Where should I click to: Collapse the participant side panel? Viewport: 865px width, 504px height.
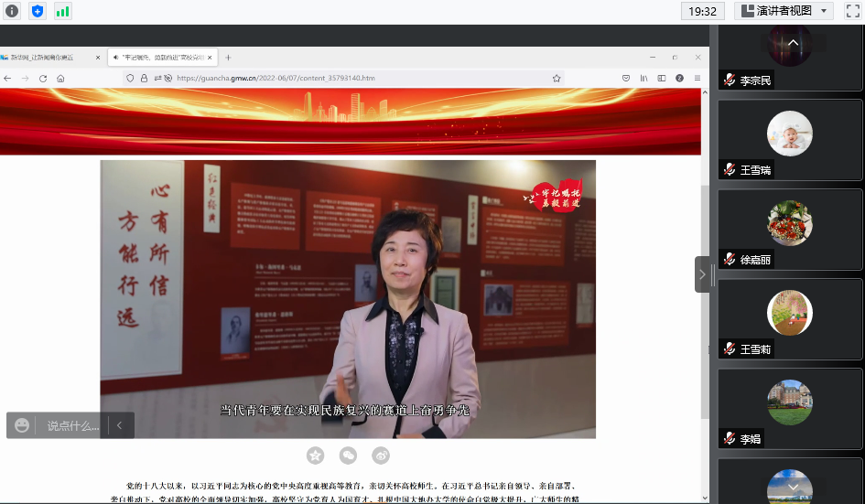click(x=702, y=274)
